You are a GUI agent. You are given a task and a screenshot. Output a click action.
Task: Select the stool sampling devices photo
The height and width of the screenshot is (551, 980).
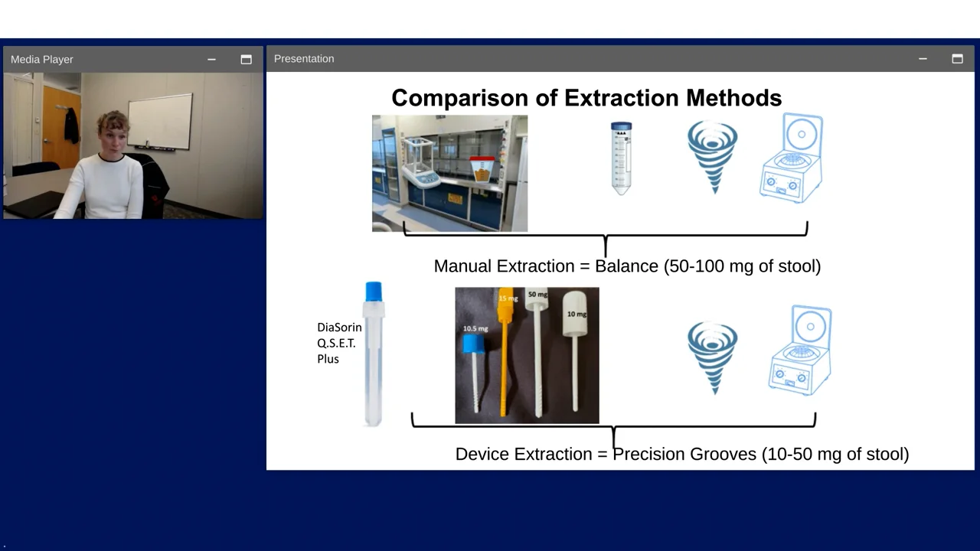(527, 355)
